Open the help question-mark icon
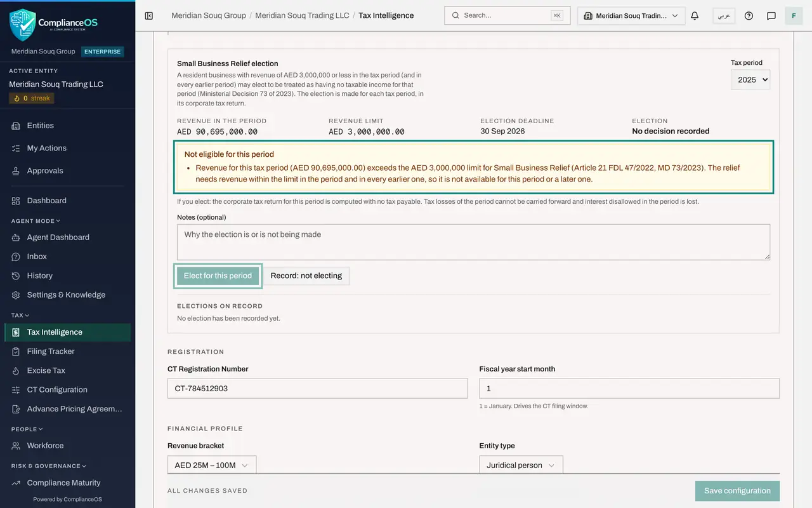 point(749,16)
